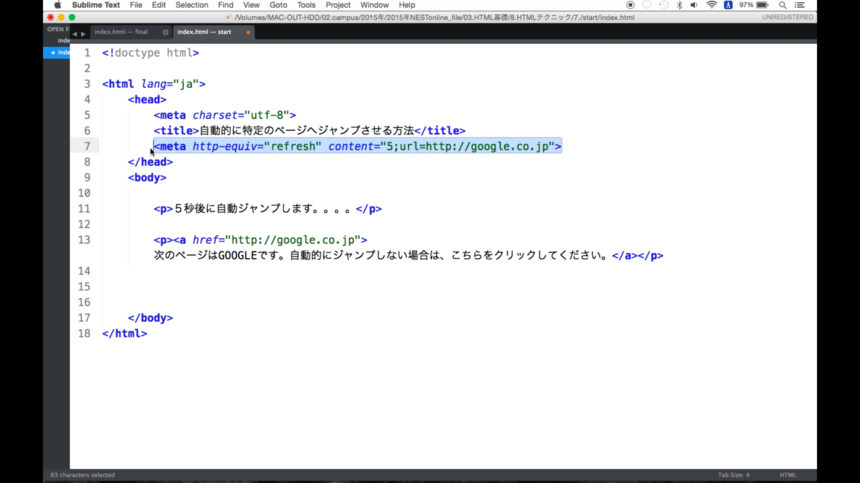Click the html lang="ja" tag

pos(154,84)
